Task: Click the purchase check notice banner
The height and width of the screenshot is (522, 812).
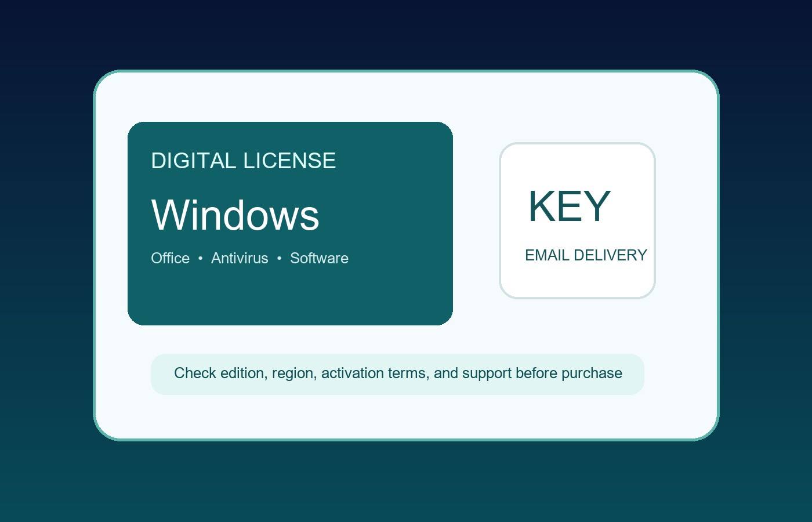Action: pos(397,374)
